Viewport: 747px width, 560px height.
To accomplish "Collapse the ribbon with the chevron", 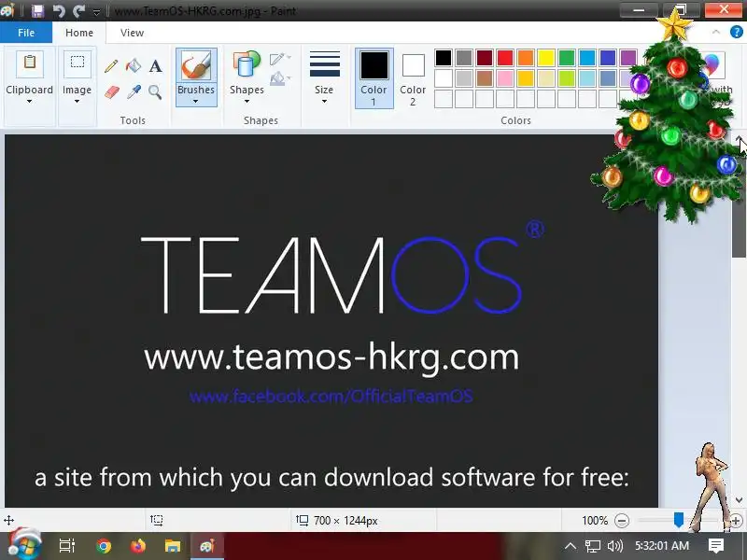I will tap(715, 32).
